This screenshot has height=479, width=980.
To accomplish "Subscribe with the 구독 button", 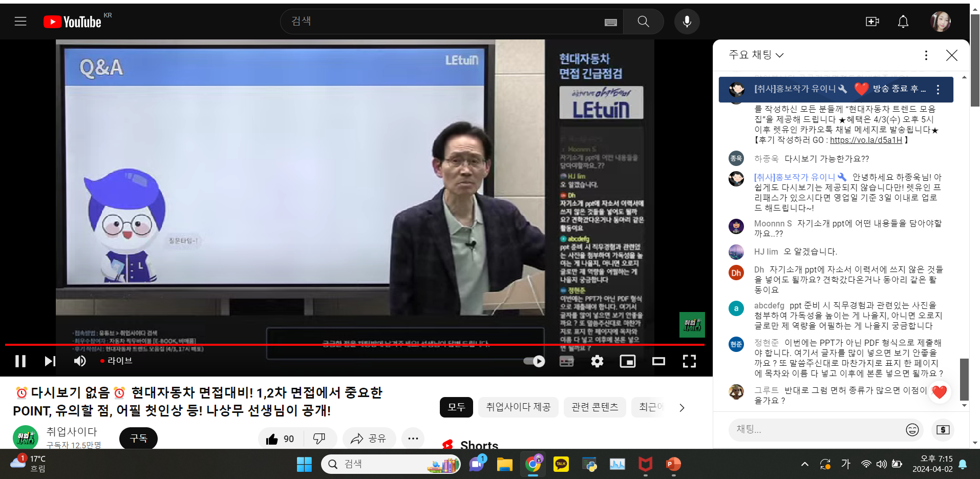I will (x=138, y=439).
